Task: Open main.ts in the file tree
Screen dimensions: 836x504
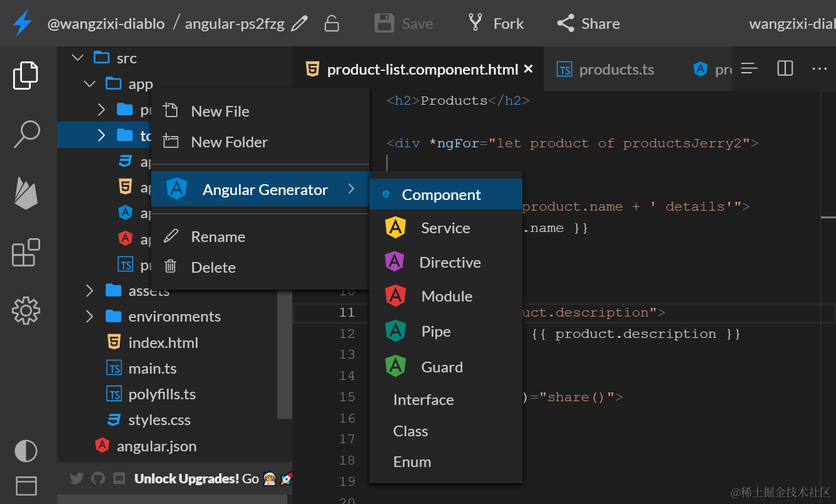Action: [x=152, y=369]
